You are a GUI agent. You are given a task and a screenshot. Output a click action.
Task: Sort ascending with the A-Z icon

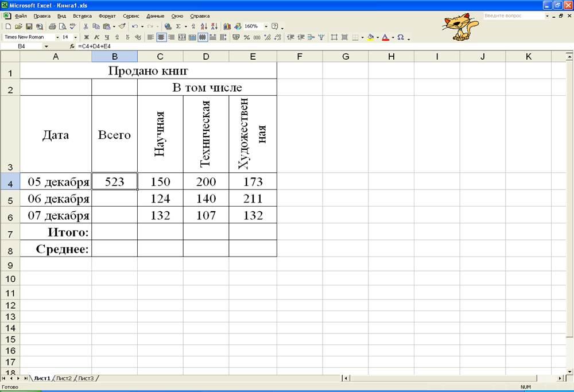click(x=204, y=26)
